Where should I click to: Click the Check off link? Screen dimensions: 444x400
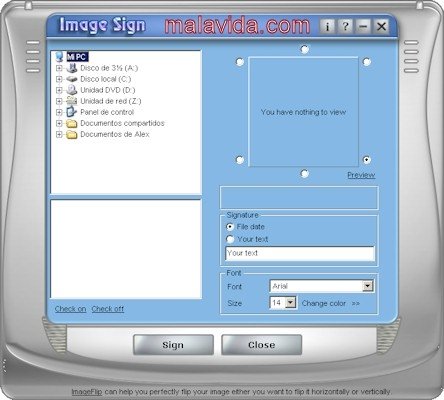pos(108,309)
